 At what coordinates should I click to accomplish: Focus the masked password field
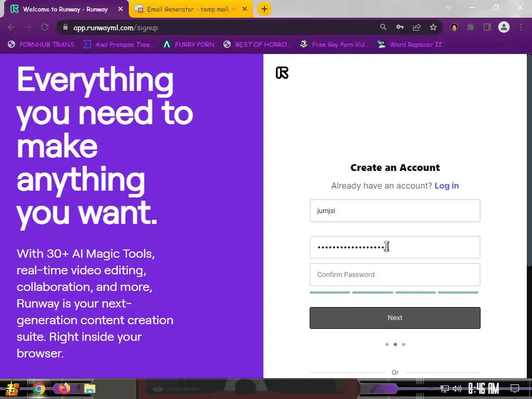pos(395,247)
